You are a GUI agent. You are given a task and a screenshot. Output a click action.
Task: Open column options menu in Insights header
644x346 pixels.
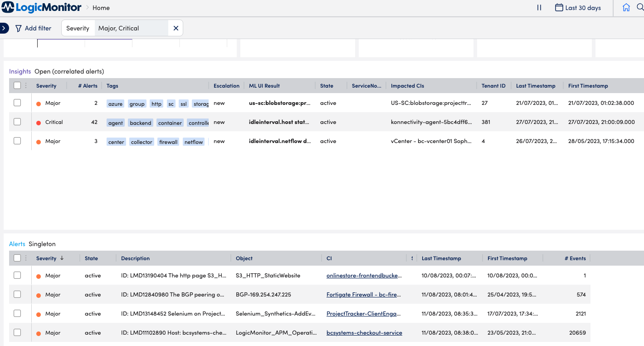[x=26, y=85]
